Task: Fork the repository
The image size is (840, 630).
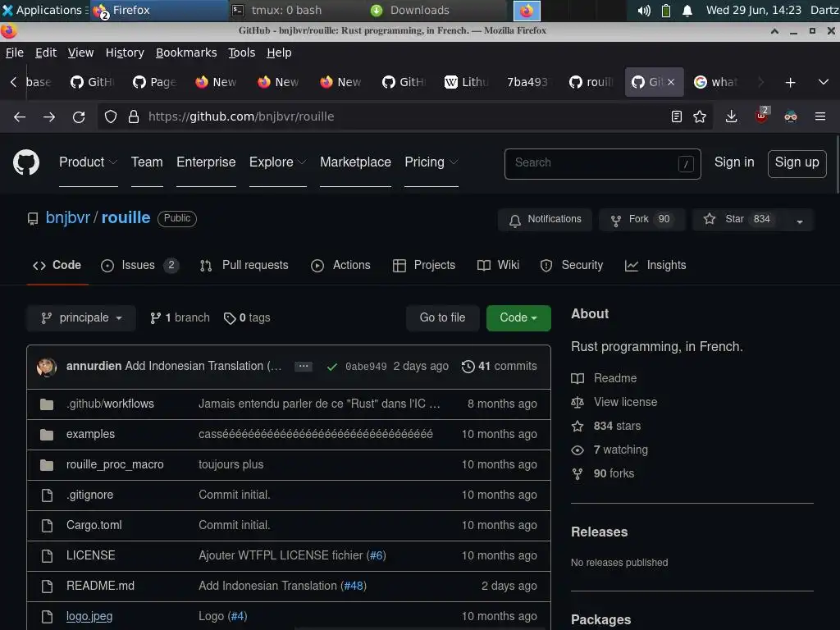Action: [x=641, y=220]
